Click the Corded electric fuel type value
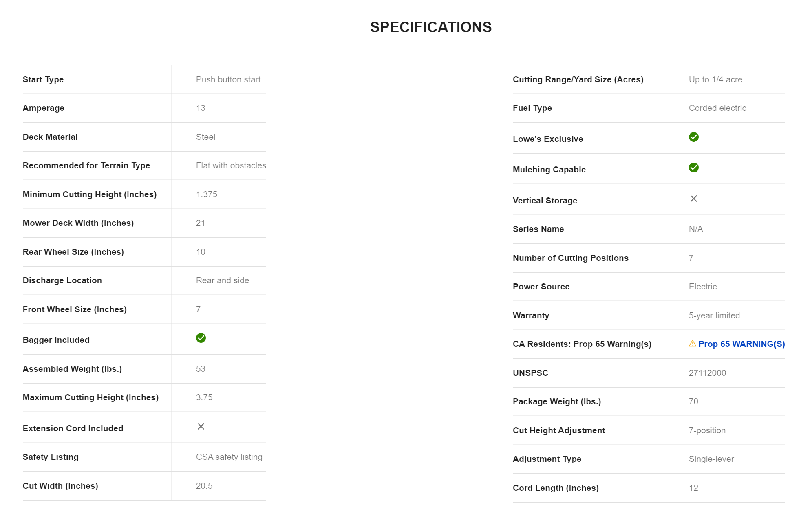 [717, 108]
